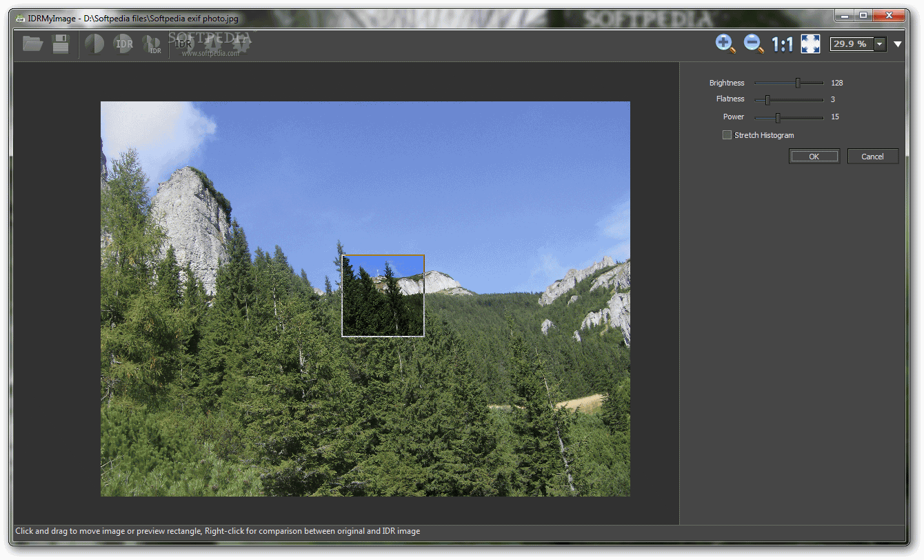Select the multi-circle batch IDR icon
Screen dimensions: 924x560
click(152, 45)
